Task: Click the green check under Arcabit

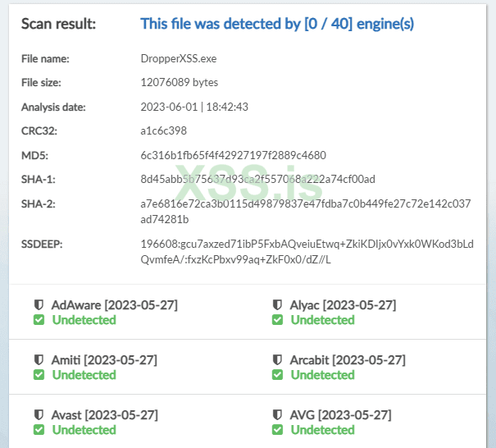Action: (277, 375)
